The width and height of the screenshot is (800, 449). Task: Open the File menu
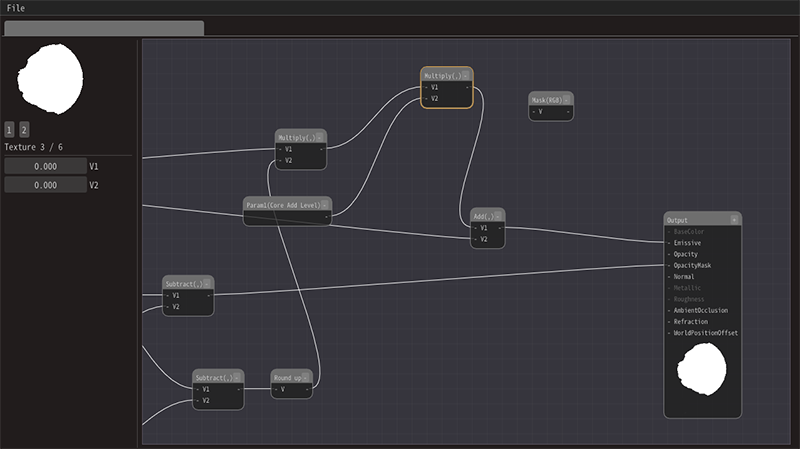16,8
